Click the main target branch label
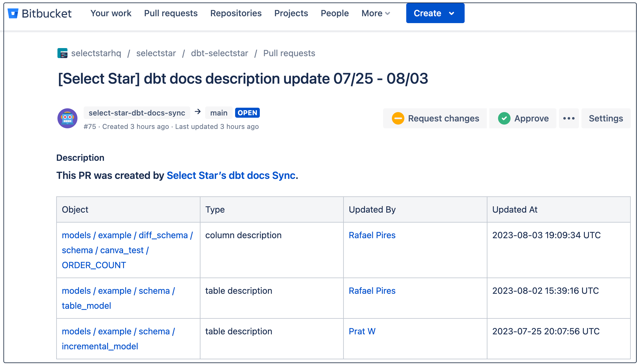Image resolution: width=637 pixels, height=364 pixels. coord(219,113)
